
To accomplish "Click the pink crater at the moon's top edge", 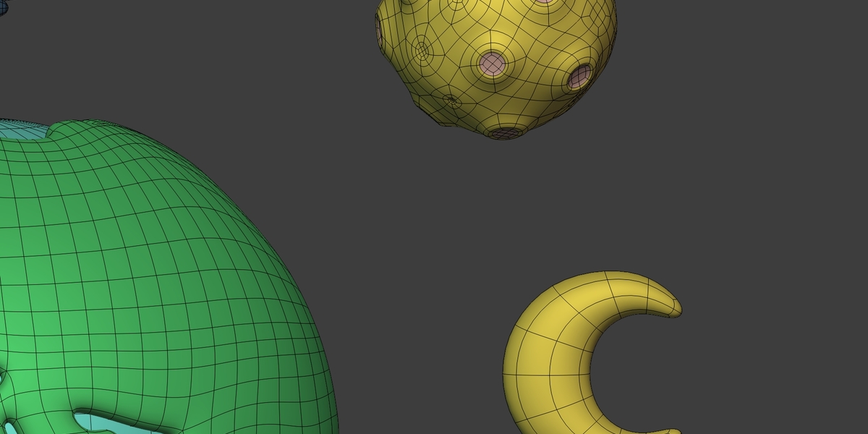I will tap(544, 2).
